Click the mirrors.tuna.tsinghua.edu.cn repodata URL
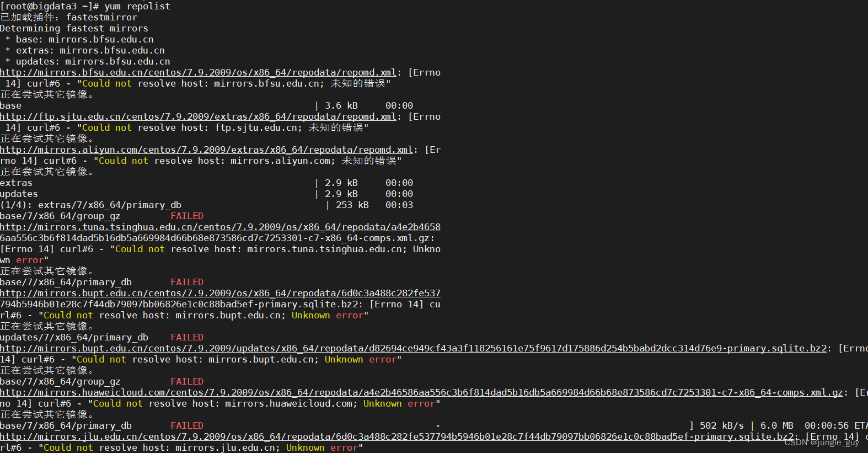This screenshot has height=453, width=868. [x=220, y=227]
